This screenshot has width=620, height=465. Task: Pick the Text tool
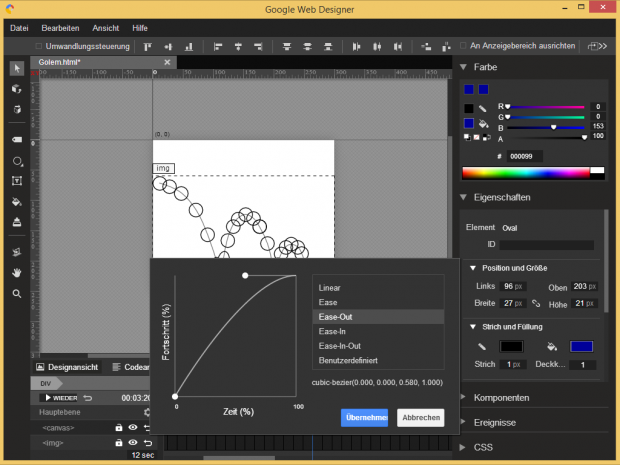point(17,181)
